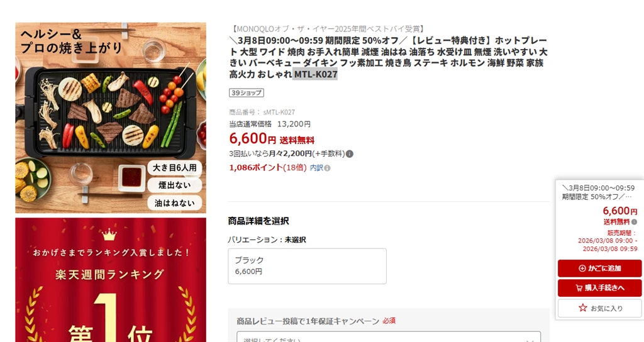Add the item via かごに追加 button
The height and width of the screenshot is (342, 644).
point(599,268)
